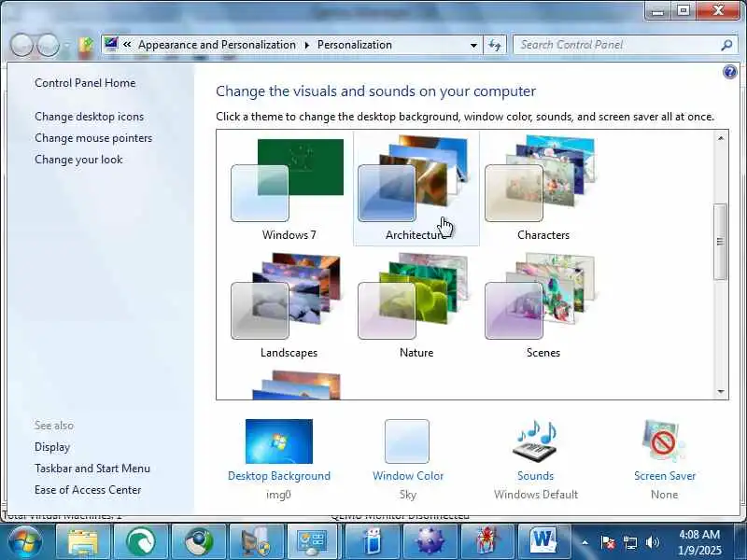The image size is (747, 560).
Task: Expand the double chevron breadcrumb overflow
Action: pos(127,44)
